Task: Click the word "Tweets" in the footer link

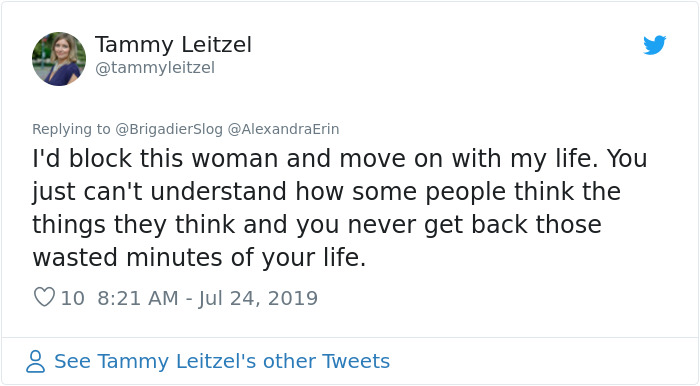Action: pyautogui.click(x=356, y=361)
